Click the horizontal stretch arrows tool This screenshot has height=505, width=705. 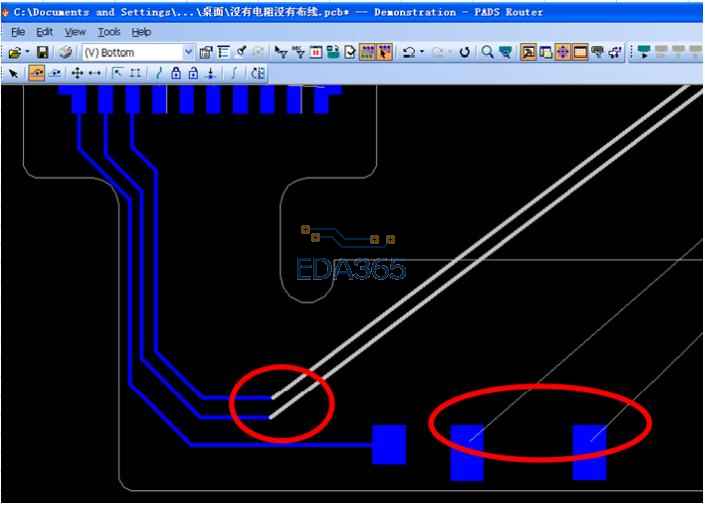click(95, 73)
